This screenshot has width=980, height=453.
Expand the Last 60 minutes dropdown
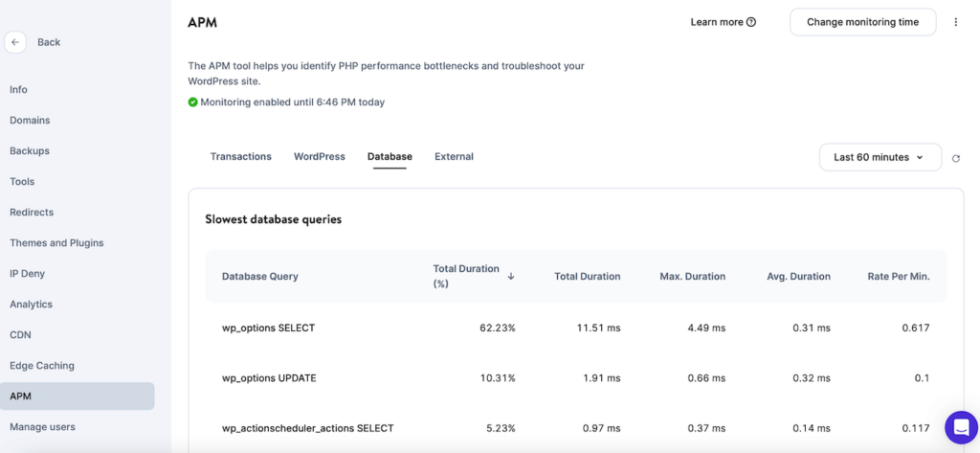pos(880,157)
